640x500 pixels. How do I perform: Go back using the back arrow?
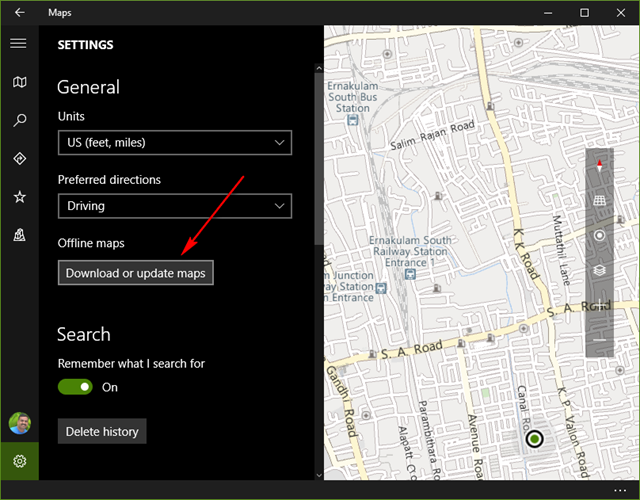tap(20, 13)
